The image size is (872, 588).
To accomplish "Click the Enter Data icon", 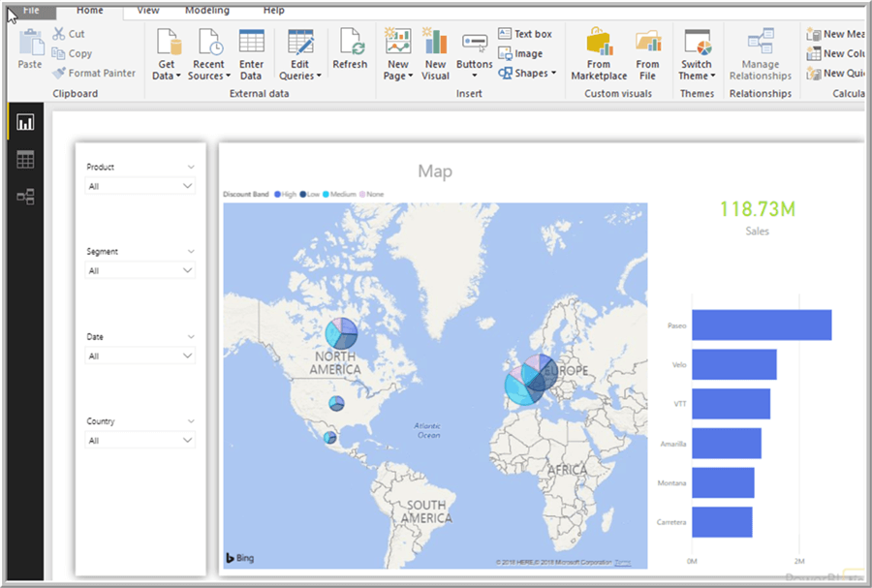I will tap(251, 54).
